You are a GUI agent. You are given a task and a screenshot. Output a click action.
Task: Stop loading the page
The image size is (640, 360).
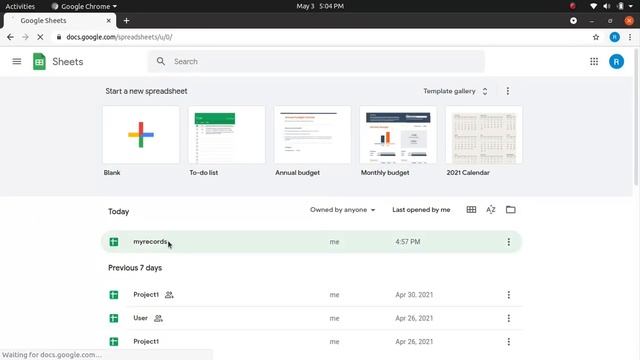[x=40, y=37]
